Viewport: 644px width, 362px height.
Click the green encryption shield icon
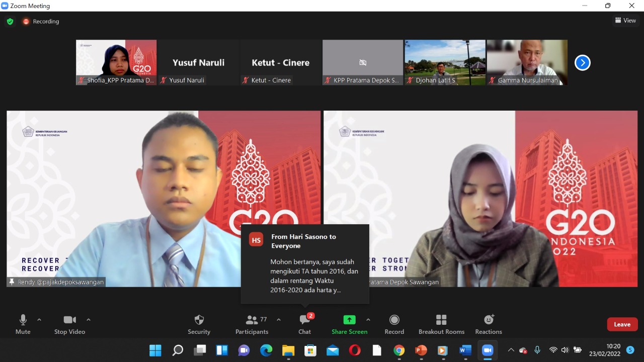(10, 22)
